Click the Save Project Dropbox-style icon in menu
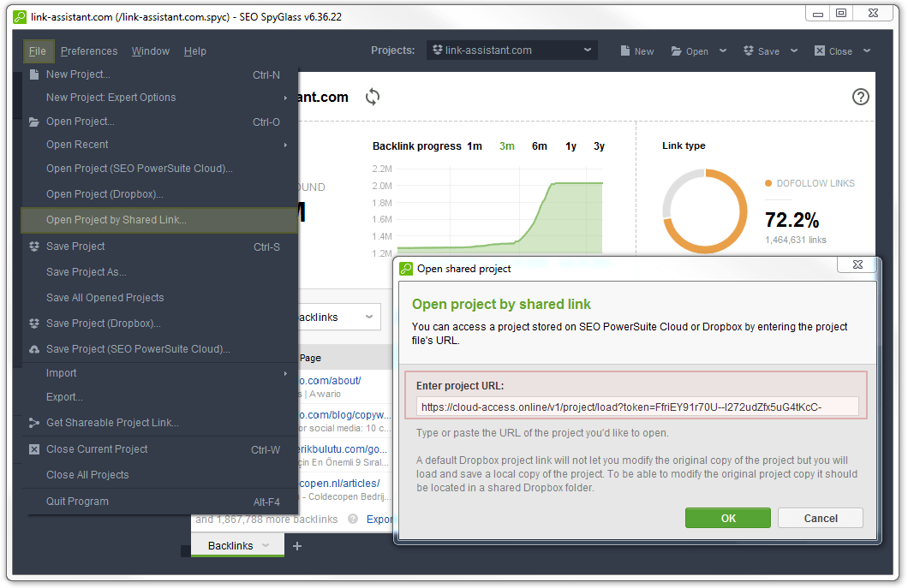908x588 pixels. 34,246
